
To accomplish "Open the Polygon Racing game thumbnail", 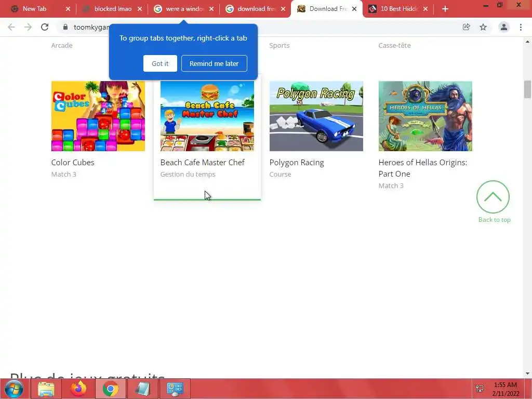I will [316, 116].
